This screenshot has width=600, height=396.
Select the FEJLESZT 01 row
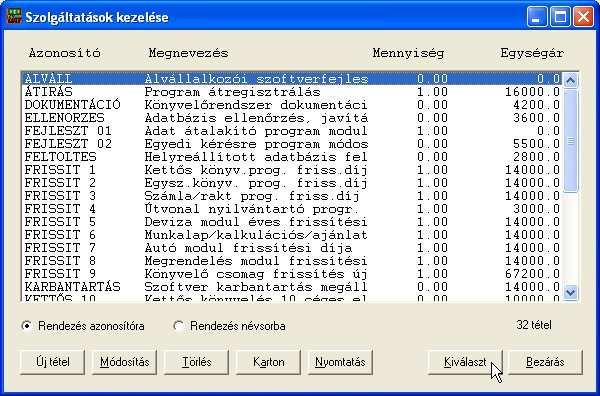[x=292, y=131]
